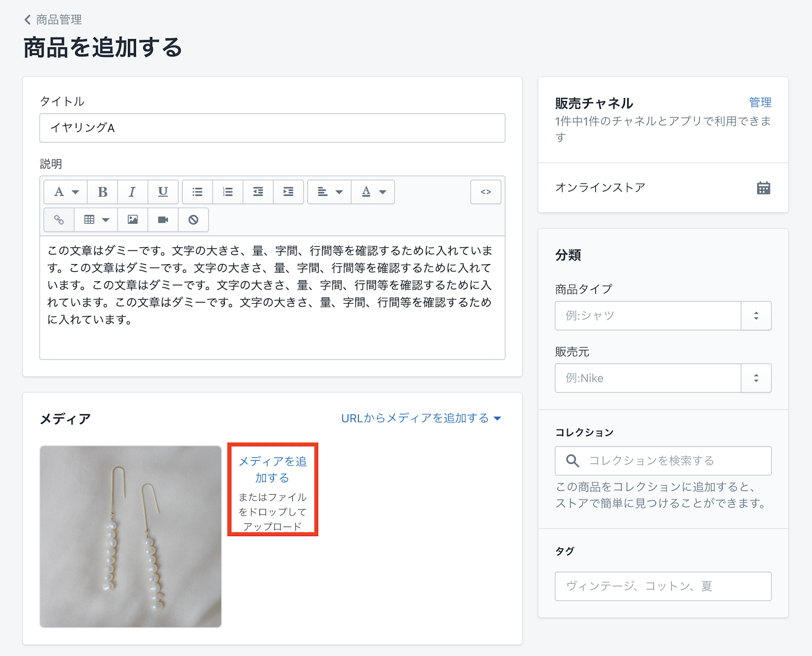Click 'メディアを追加する' upload link
This screenshot has height=656, width=812.
click(x=273, y=469)
